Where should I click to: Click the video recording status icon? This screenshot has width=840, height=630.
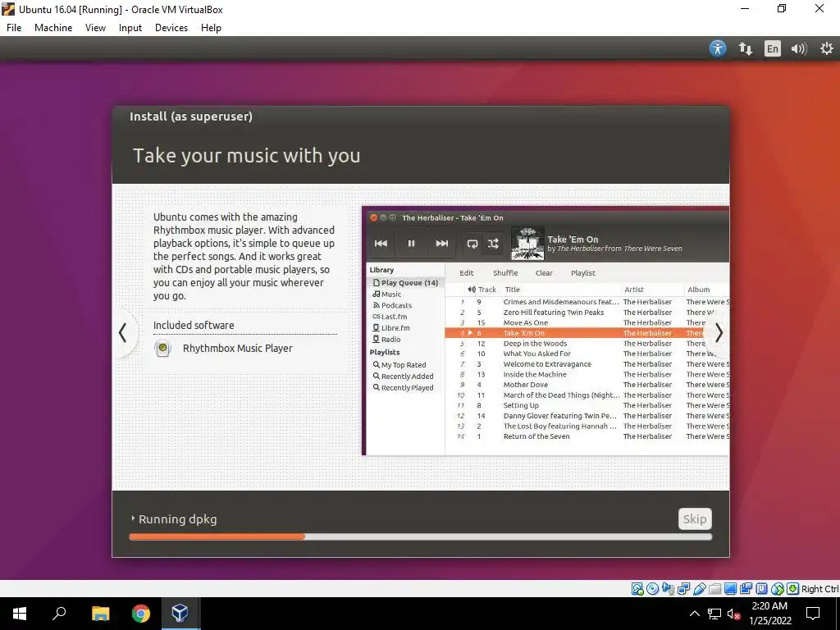tap(746, 589)
